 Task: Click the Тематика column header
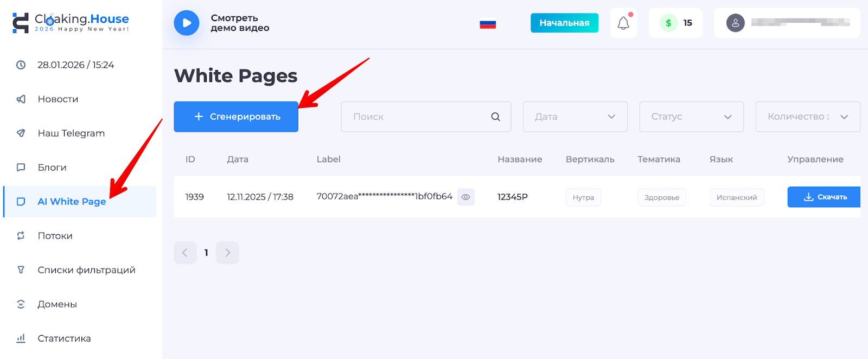tap(659, 159)
